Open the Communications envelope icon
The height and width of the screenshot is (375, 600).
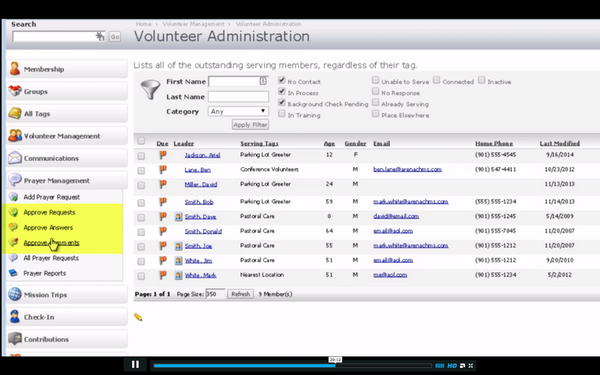(x=15, y=158)
